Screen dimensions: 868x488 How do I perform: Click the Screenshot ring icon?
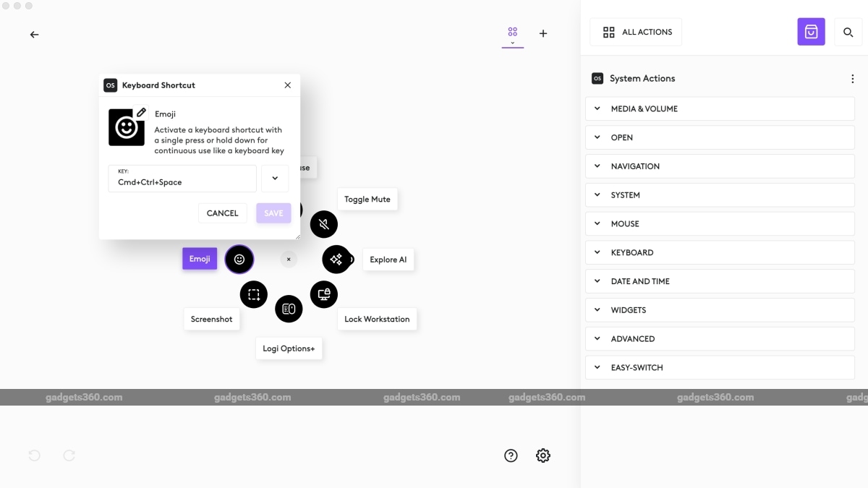coord(254,294)
